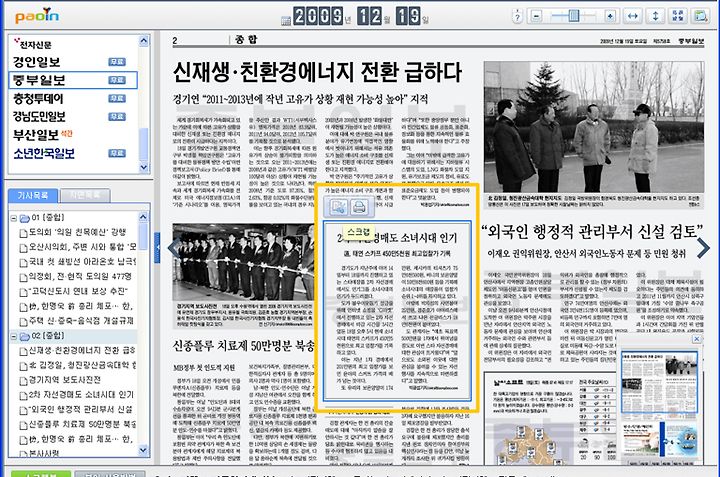Image resolution: width=720 pixels, height=477 pixels.
Task: Select 중부일보 newspaper
Action: click(39, 80)
